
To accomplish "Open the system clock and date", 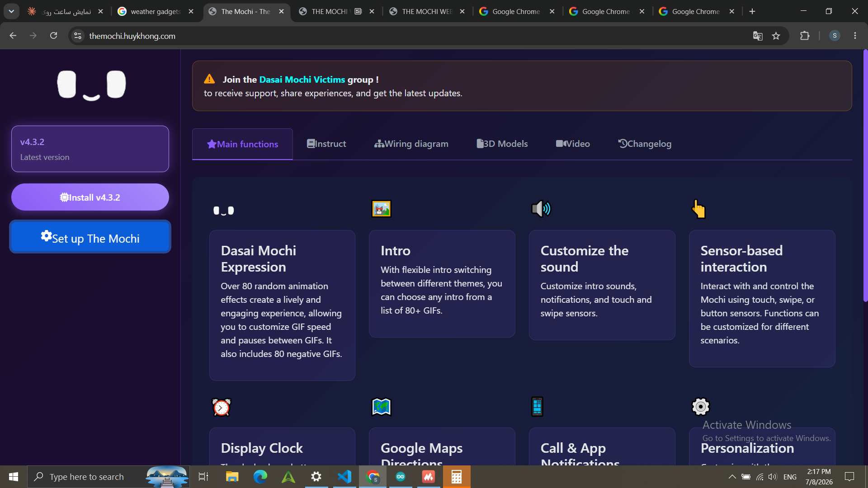I will click(819, 477).
